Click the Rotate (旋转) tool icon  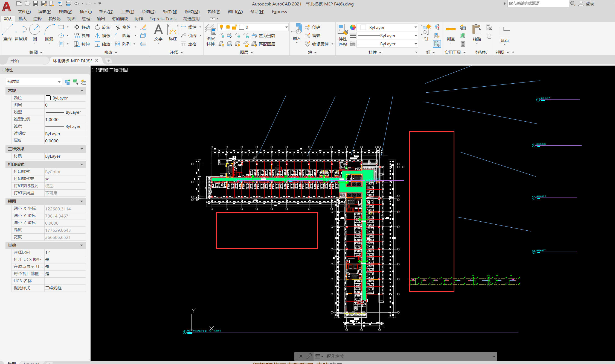pos(97,27)
